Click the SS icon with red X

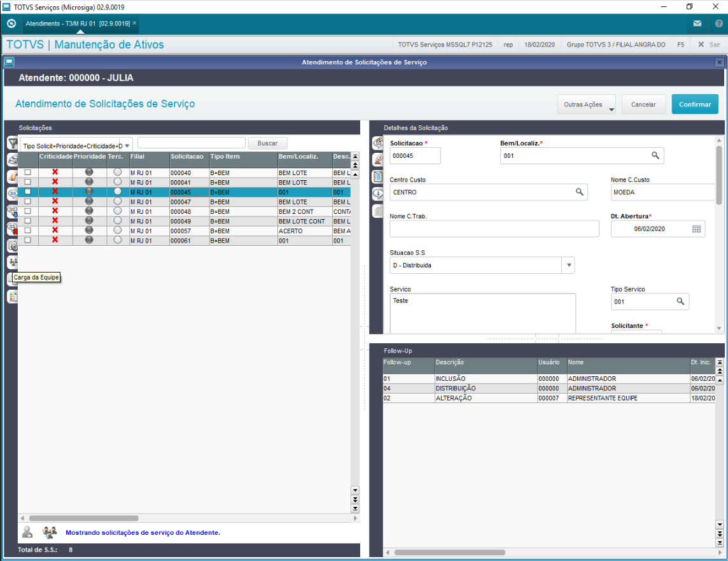click(13, 229)
